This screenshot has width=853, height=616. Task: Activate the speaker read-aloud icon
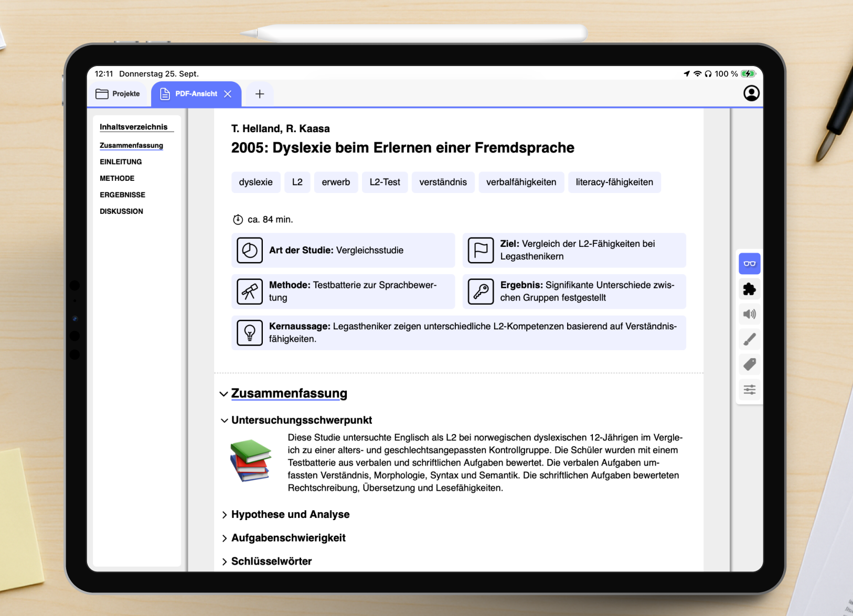tap(749, 314)
